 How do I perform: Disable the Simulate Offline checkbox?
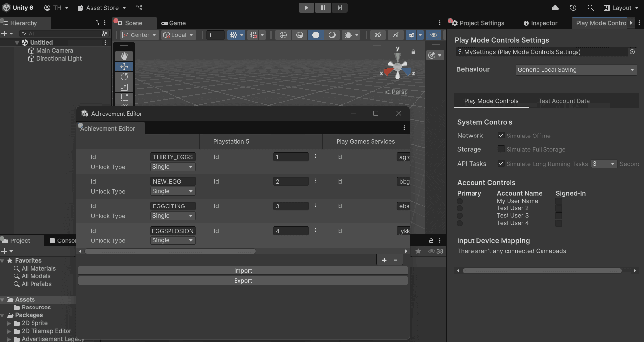(x=501, y=136)
